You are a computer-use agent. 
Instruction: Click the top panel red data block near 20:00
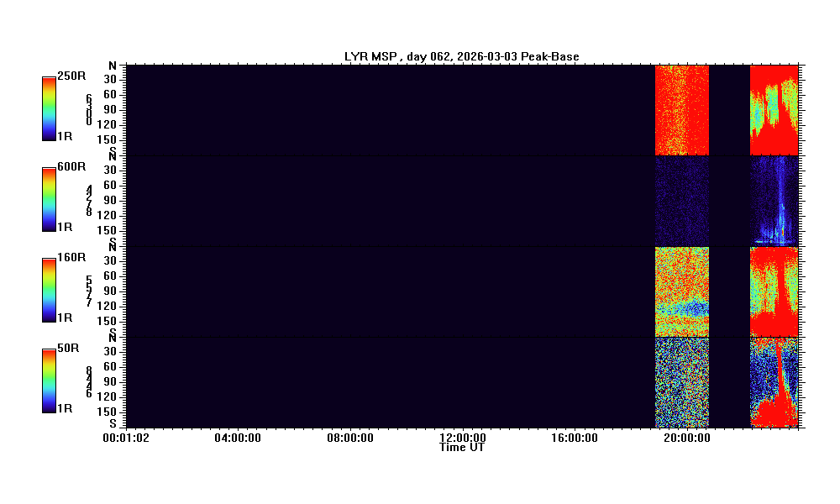[681, 109]
